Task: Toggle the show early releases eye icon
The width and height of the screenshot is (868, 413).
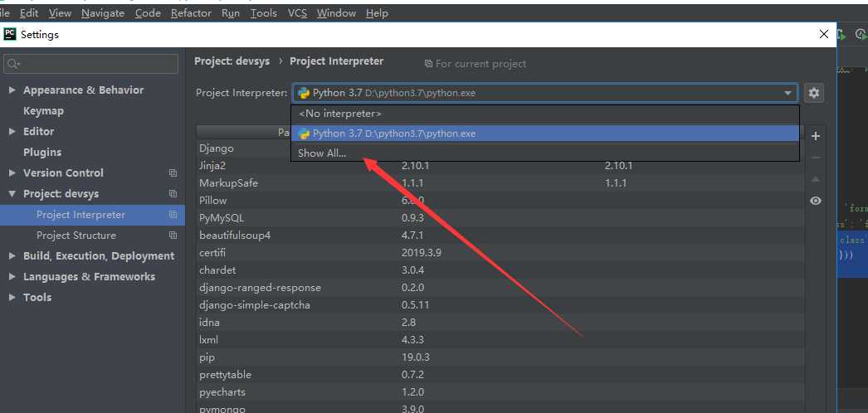Action: [x=816, y=201]
